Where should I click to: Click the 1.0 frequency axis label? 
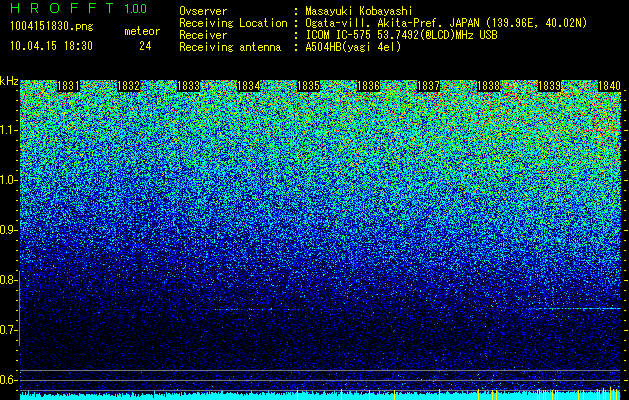tap(8, 180)
